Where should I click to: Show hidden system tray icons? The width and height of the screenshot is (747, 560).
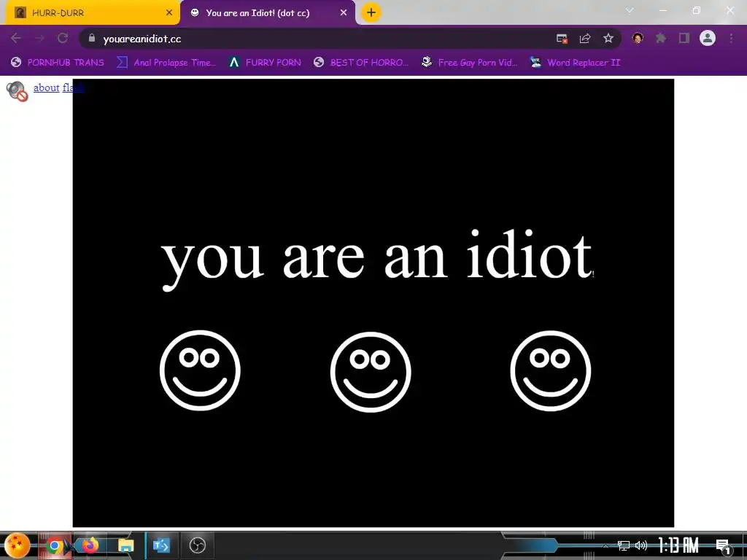tap(605, 545)
